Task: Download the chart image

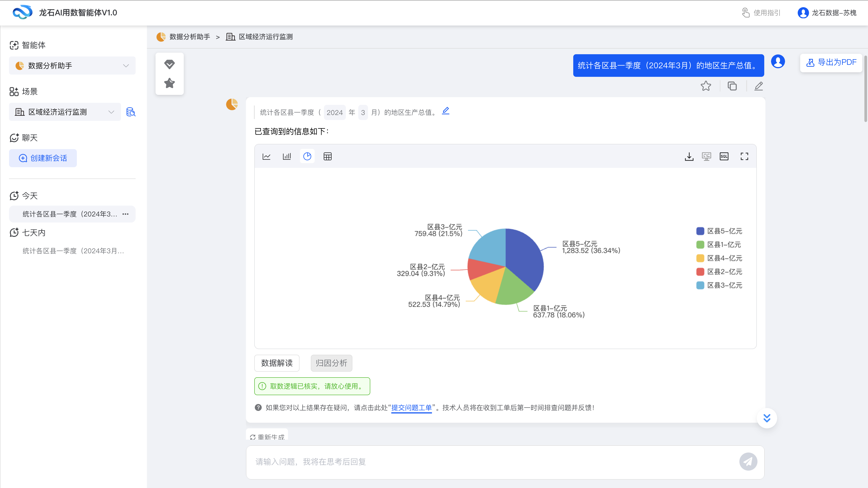Action: coord(689,156)
